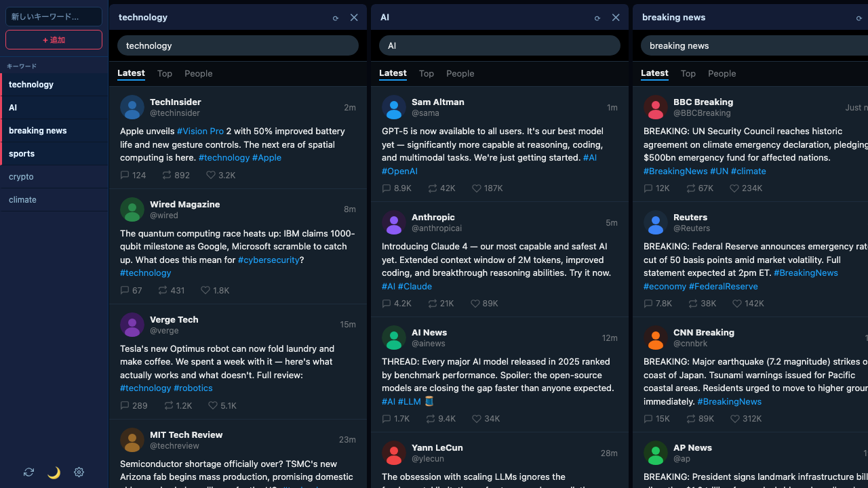The image size is (868, 488).
Task: Switch to the Top tab in AI column
Action: coord(427,73)
